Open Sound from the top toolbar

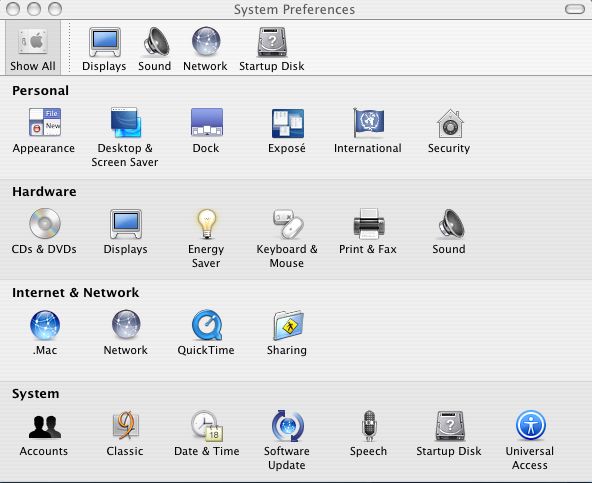155,49
